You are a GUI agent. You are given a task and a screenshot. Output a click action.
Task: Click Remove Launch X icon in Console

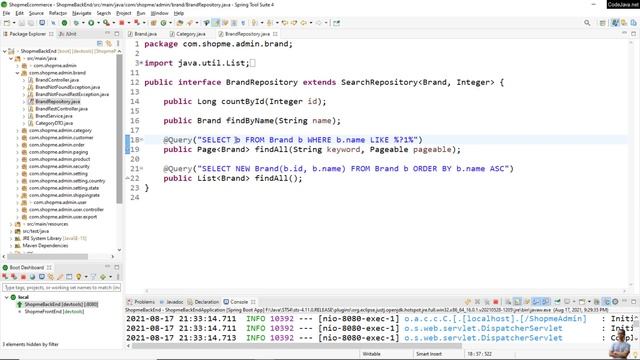click(477, 302)
